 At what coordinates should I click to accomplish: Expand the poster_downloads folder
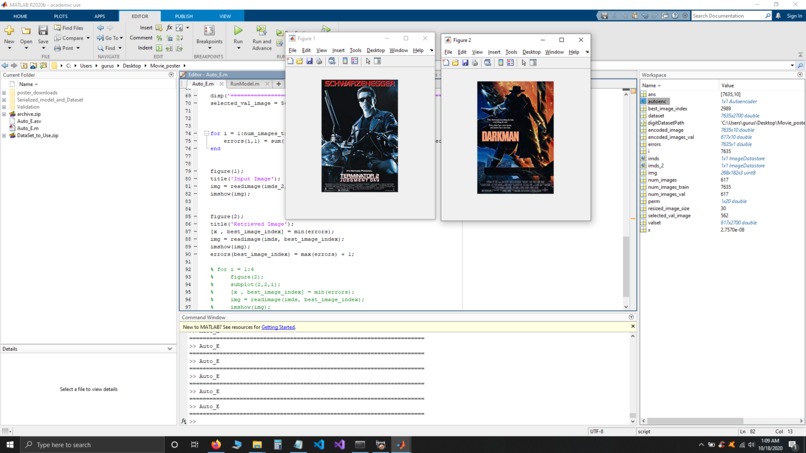point(4,93)
